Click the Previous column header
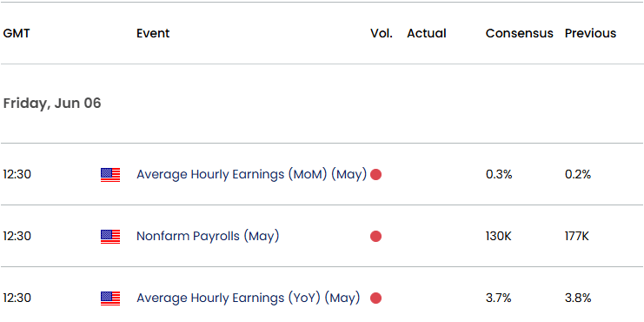 click(x=591, y=33)
